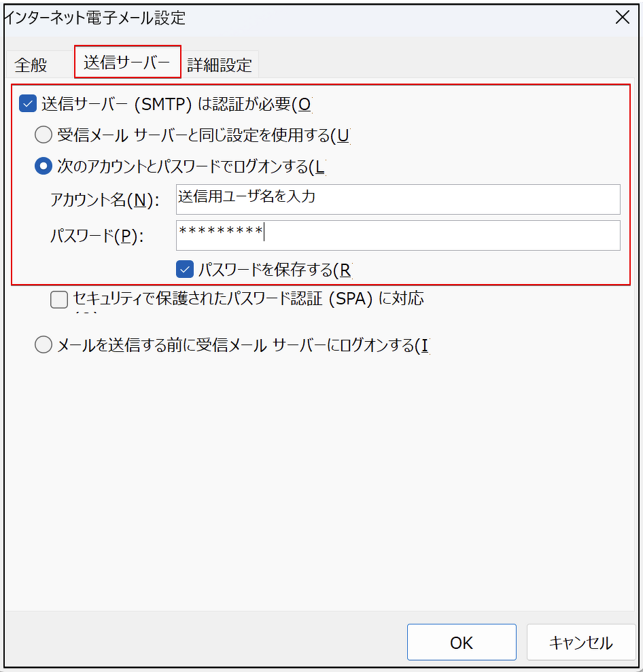Click the SPA に対応 label text
This screenshot has width=643, height=672.
(248, 299)
